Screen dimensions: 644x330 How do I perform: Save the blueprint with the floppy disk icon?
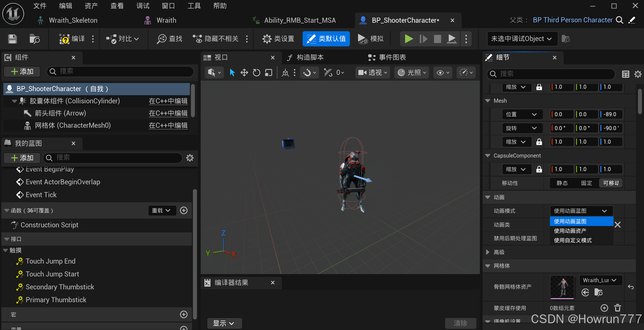tap(13, 39)
